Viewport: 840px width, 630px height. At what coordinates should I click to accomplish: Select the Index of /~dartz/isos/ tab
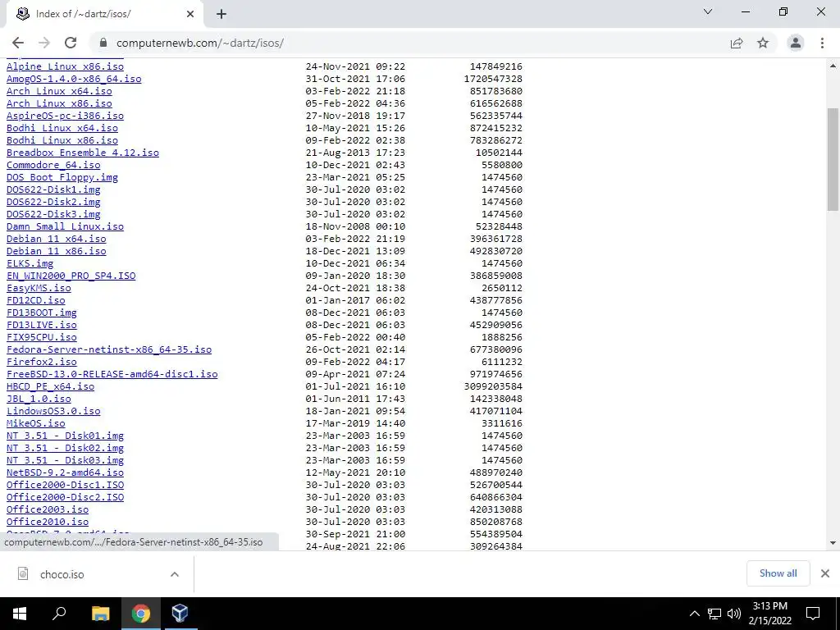coord(104,14)
